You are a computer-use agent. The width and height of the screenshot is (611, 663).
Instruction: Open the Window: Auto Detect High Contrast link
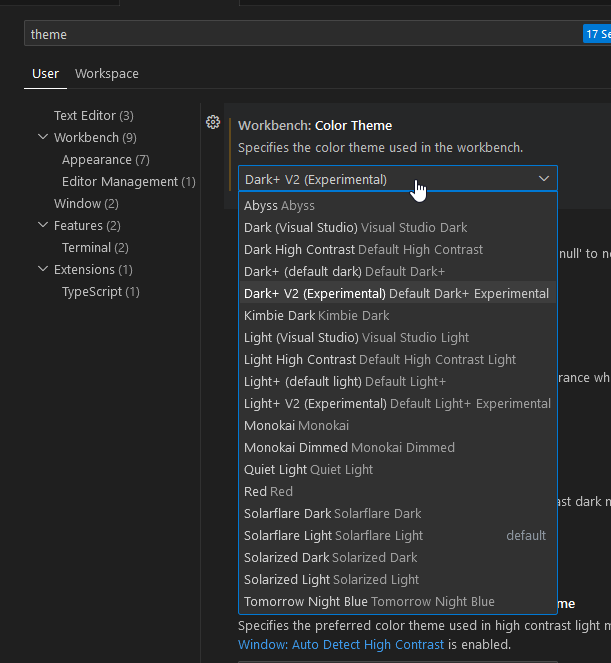341,644
